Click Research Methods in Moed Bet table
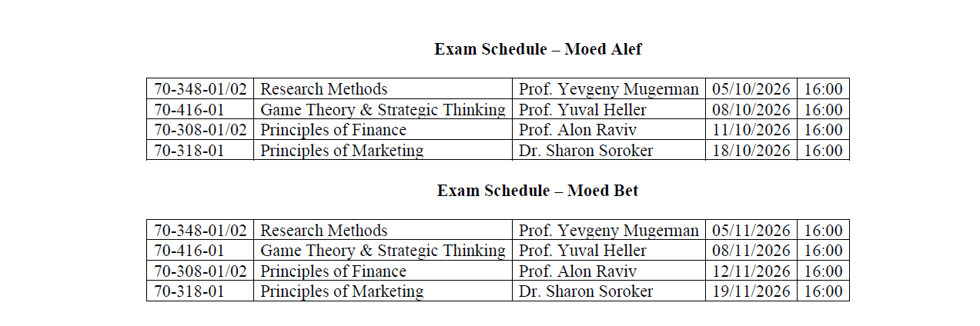This screenshot has height=326, width=980. [x=323, y=231]
